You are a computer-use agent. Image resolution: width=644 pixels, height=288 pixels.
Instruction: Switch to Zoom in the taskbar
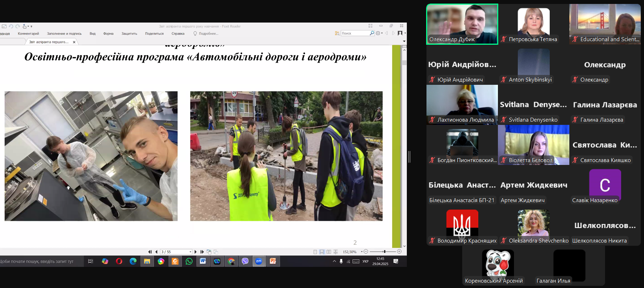click(259, 262)
